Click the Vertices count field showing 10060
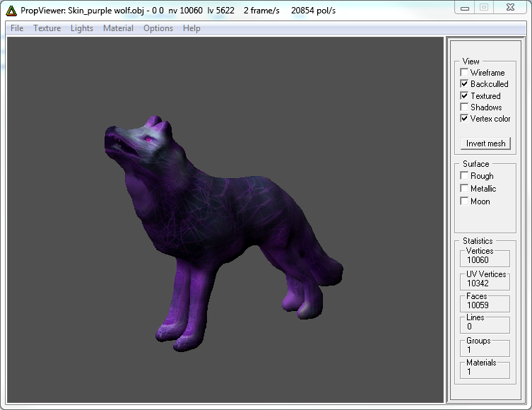This screenshot has height=410, width=532. coord(486,260)
